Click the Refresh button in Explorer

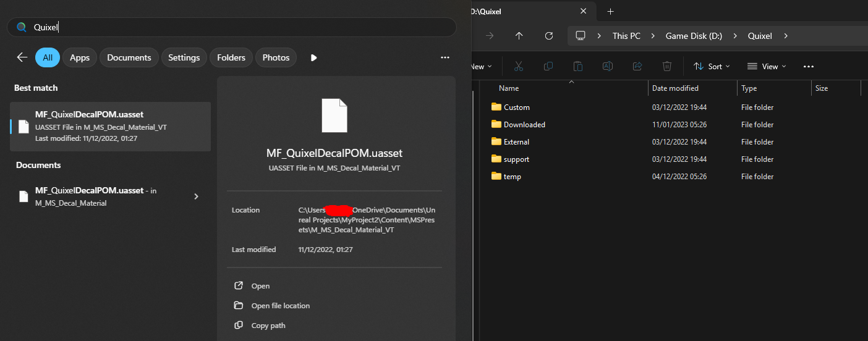coord(549,36)
